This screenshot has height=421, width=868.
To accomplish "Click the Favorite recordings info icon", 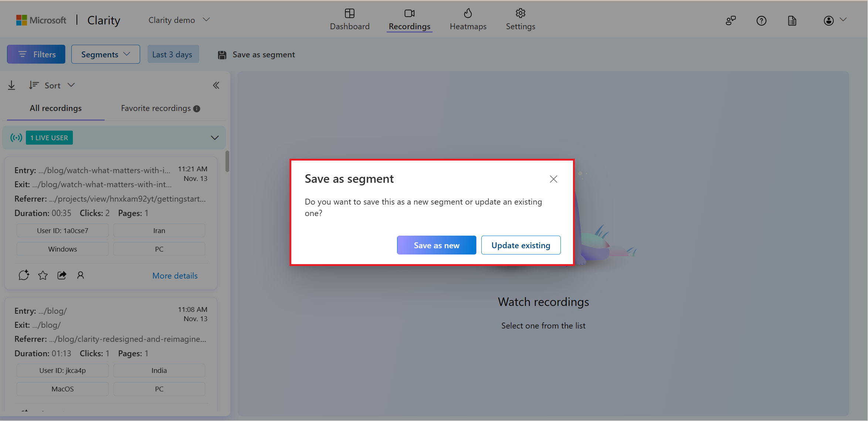I will (197, 109).
